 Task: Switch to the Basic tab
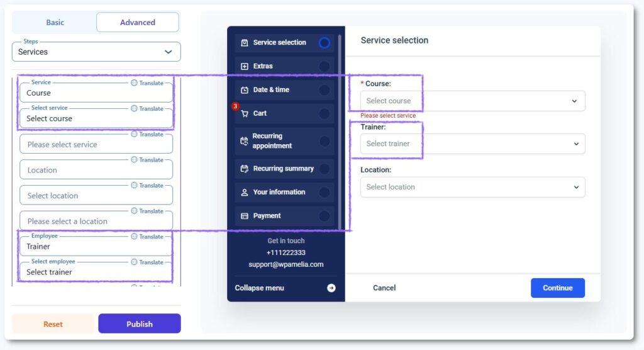55,23
